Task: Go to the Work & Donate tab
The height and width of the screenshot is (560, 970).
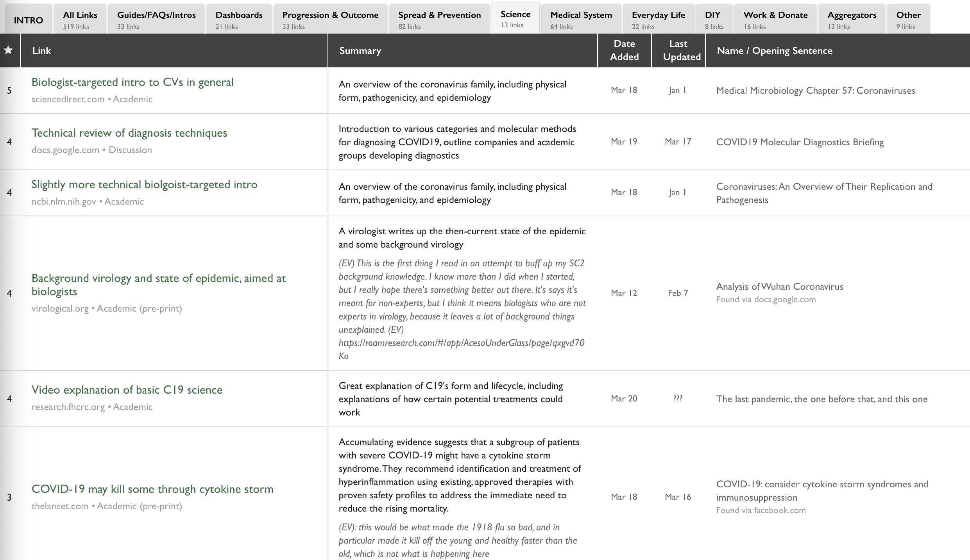Action: click(x=775, y=20)
